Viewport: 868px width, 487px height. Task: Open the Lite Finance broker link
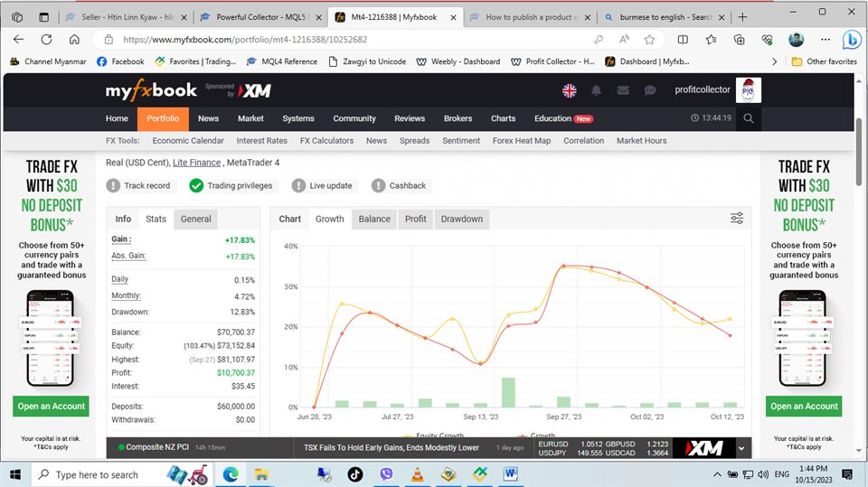(x=196, y=162)
